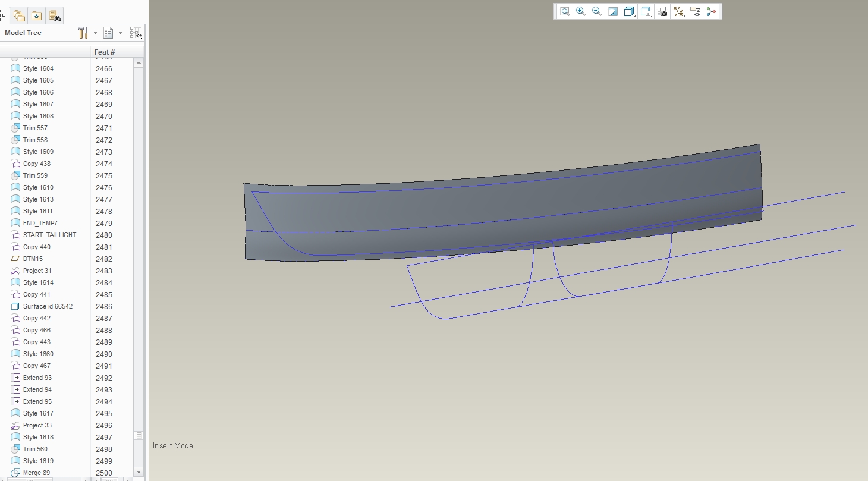Click the Refit view icon
The image size is (868, 481).
tap(564, 11)
